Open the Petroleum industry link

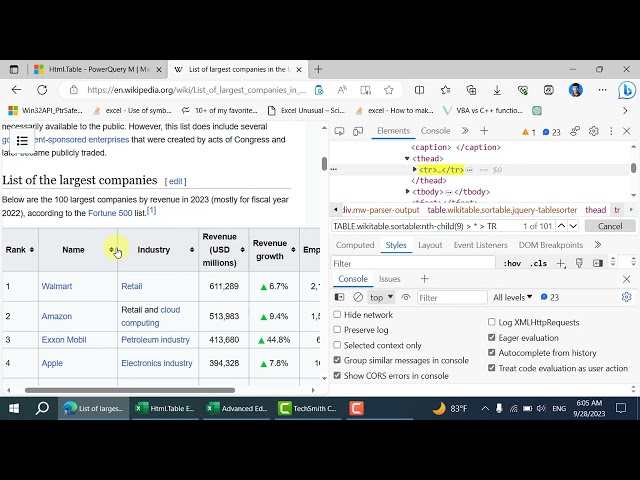156,340
